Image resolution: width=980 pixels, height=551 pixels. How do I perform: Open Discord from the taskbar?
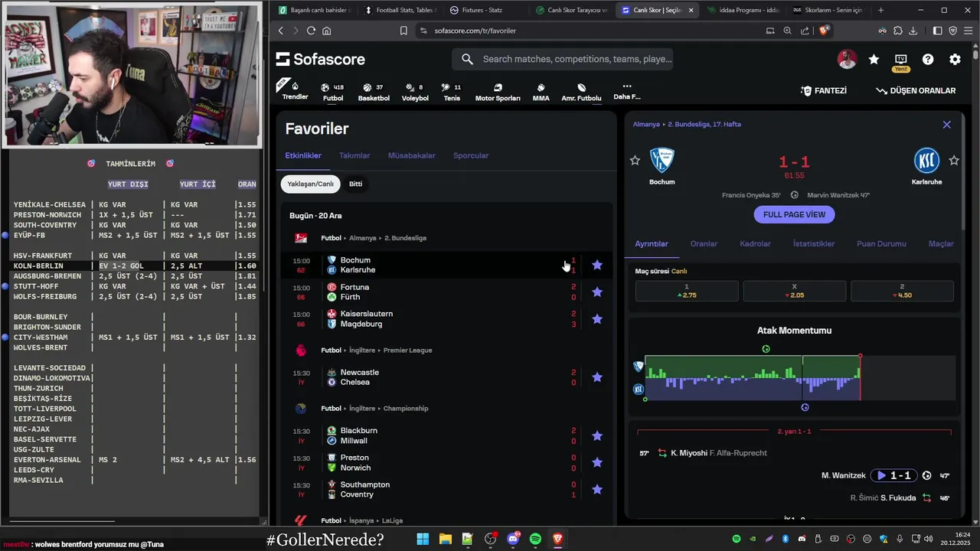(513, 539)
